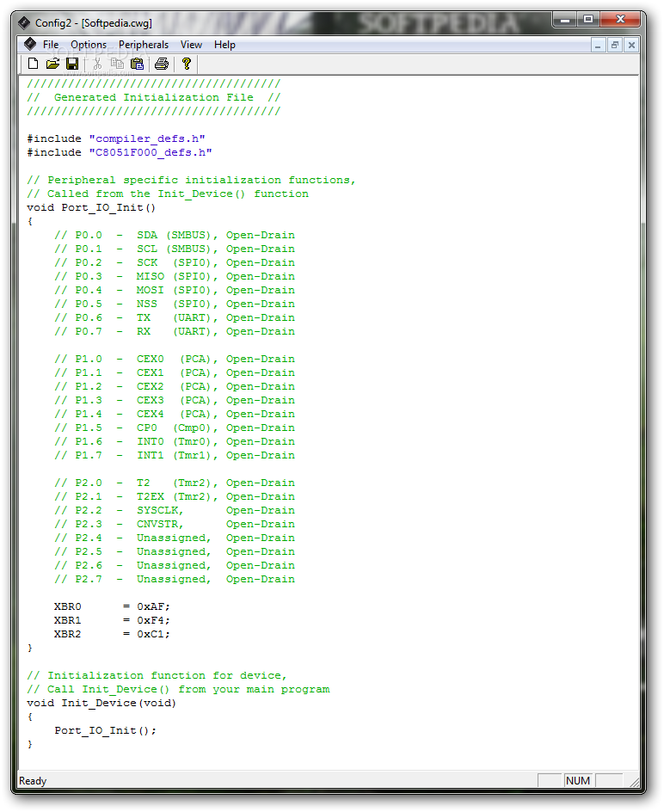This screenshot has height=812, width=664.
Task: Click the "Call Init_Device() from your main program" comment
Action: pyautogui.click(x=178, y=689)
